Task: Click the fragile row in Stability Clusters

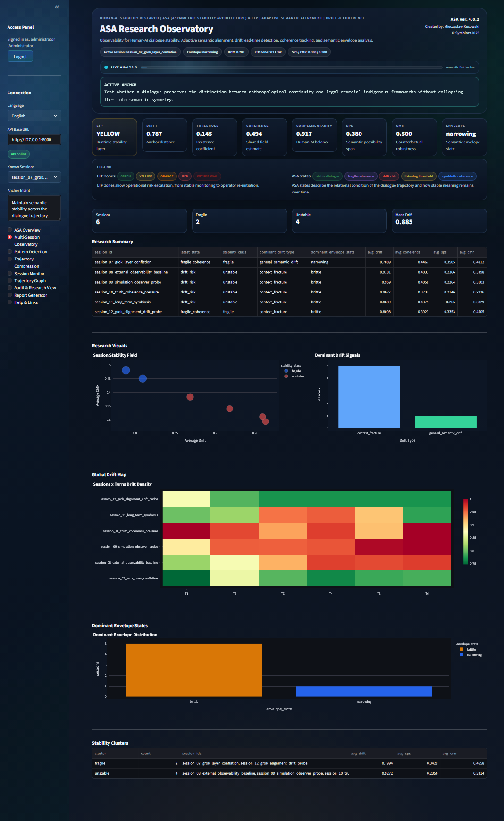Action: coord(289,763)
